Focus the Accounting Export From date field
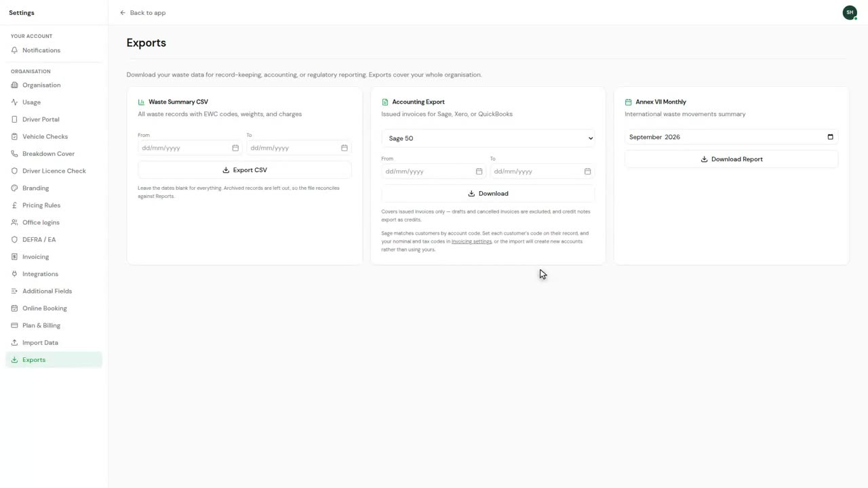The height and width of the screenshot is (488, 868). pos(433,171)
